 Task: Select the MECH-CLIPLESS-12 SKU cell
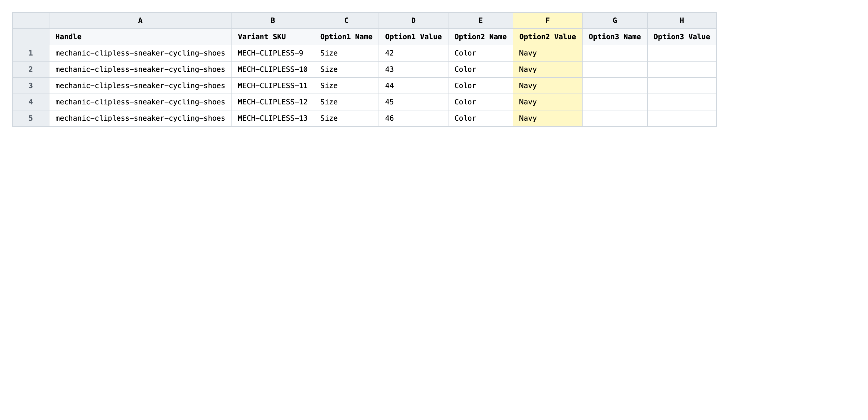(272, 102)
